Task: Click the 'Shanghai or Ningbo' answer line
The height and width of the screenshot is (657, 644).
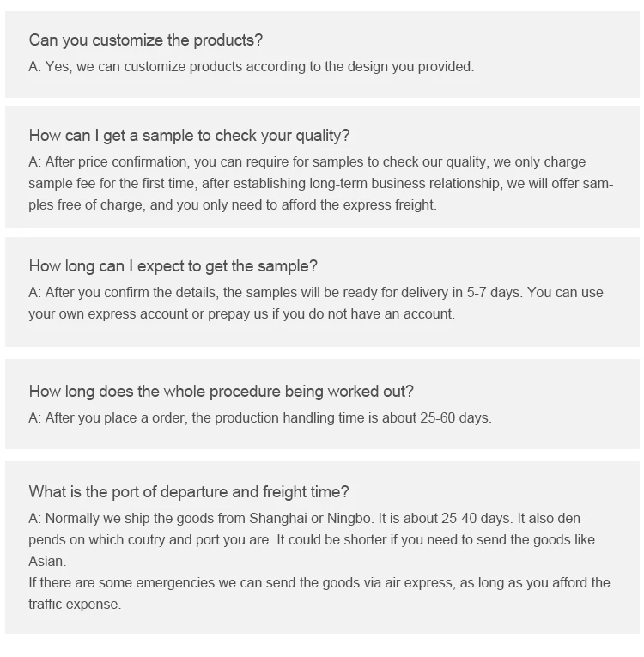Action: coord(307,519)
